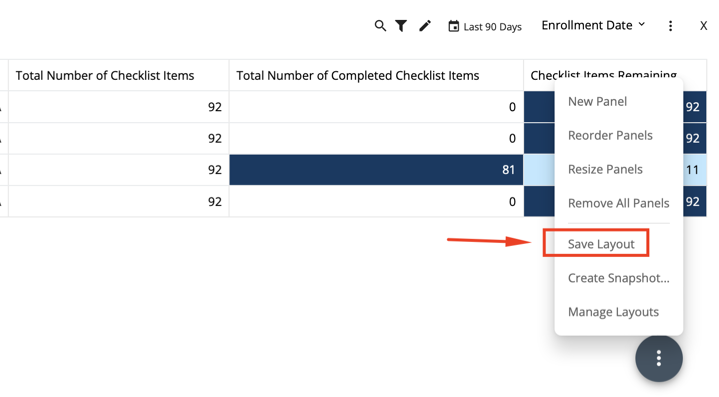The image size is (719, 397).
Task: Select Manage Layouts menu entry
Action: coord(613,312)
